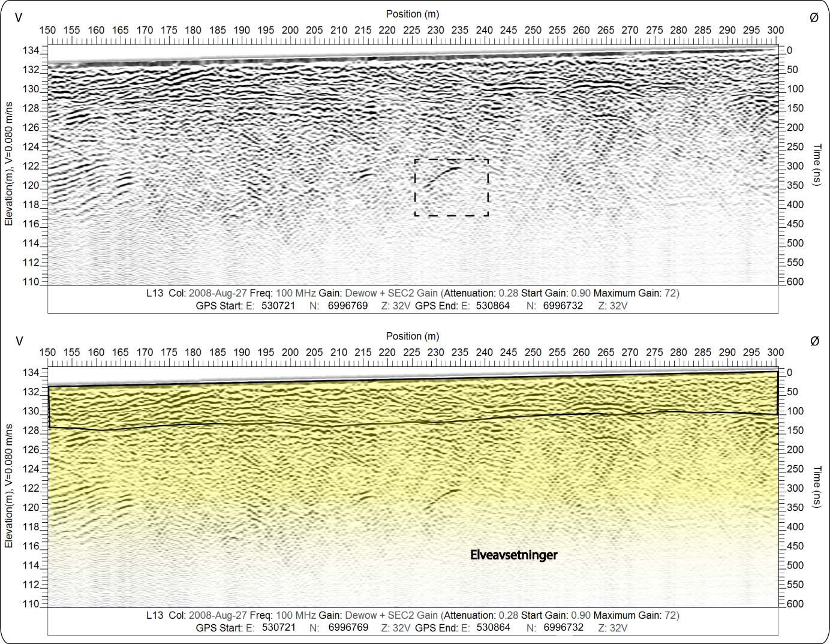Click elevation tick '110' on upper profile

click(31, 282)
